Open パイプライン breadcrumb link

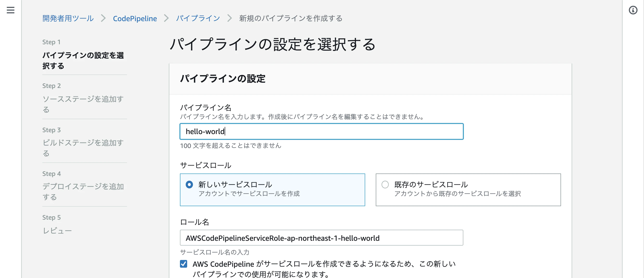click(x=198, y=18)
